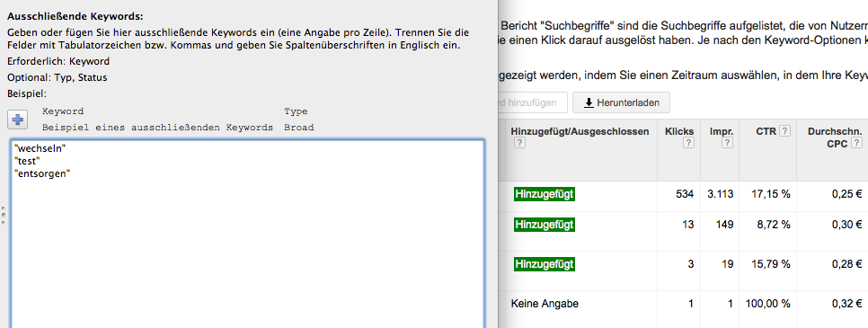Screen dimensions: 868x328
Task: Click the Herunterladen download button
Action: pyautogui.click(x=621, y=102)
